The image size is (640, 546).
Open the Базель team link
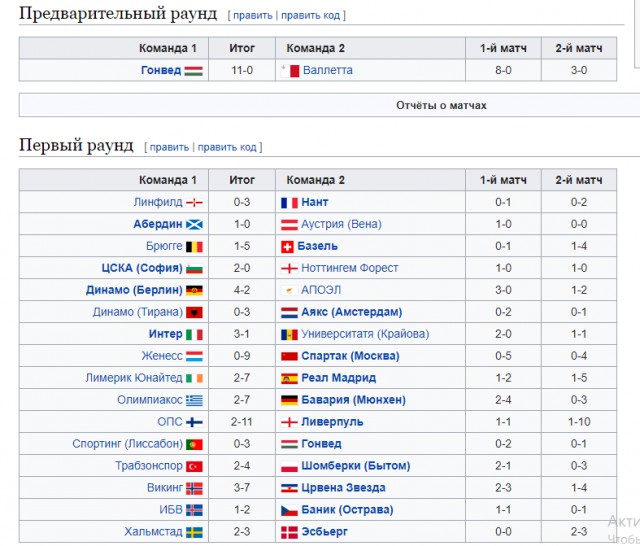tap(318, 246)
